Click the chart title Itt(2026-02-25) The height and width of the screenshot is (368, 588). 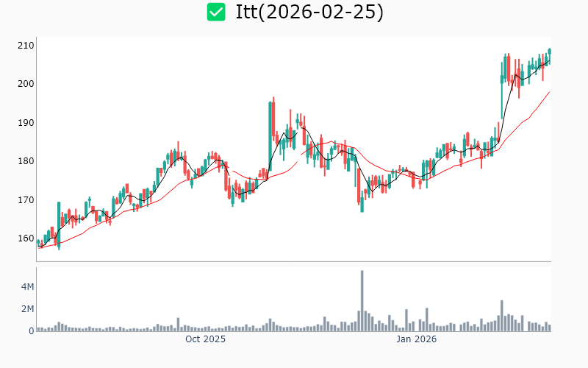click(x=309, y=12)
